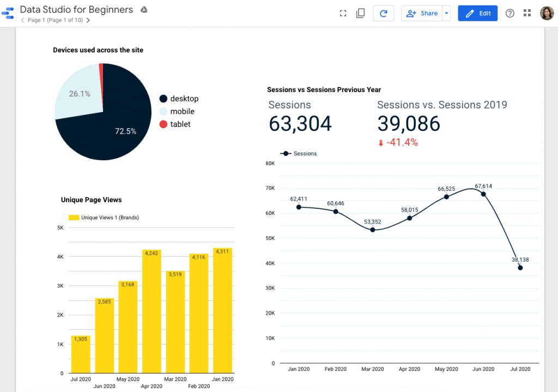Refresh the report data

point(384,14)
